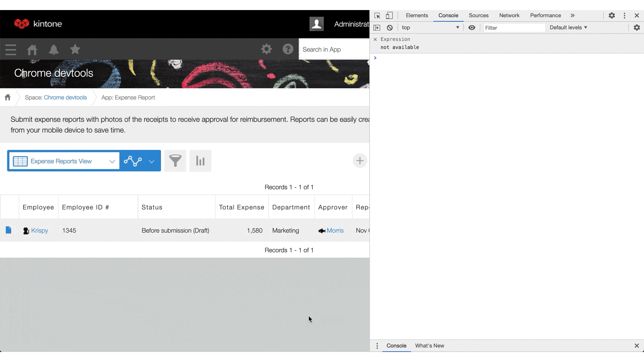The image size is (644, 362).
Task: Open the Chrome devtools space link
Action: click(x=65, y=97)
